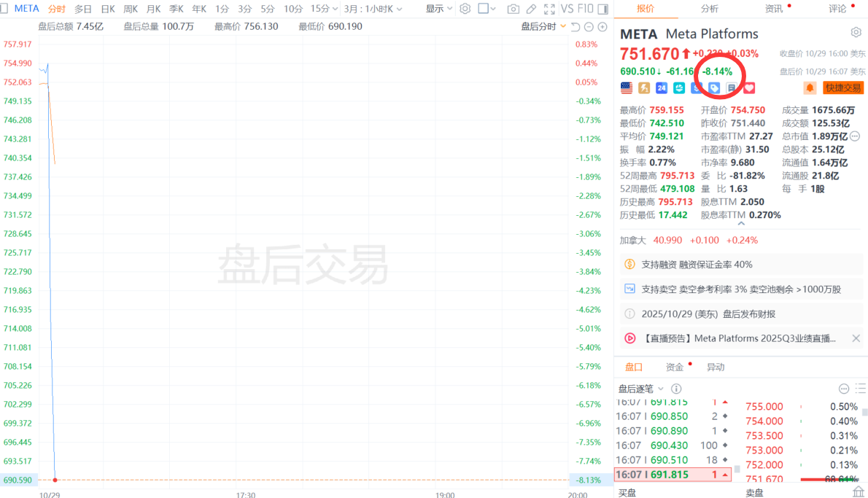Click the lightning Lv1 quote icon
868x498 pixels.
644,87
